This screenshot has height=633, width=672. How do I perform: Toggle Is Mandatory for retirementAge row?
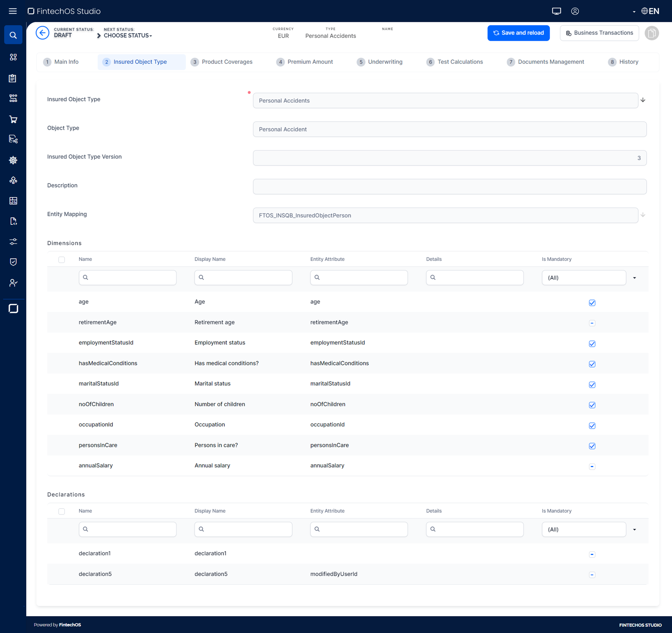tap(592, 323)
